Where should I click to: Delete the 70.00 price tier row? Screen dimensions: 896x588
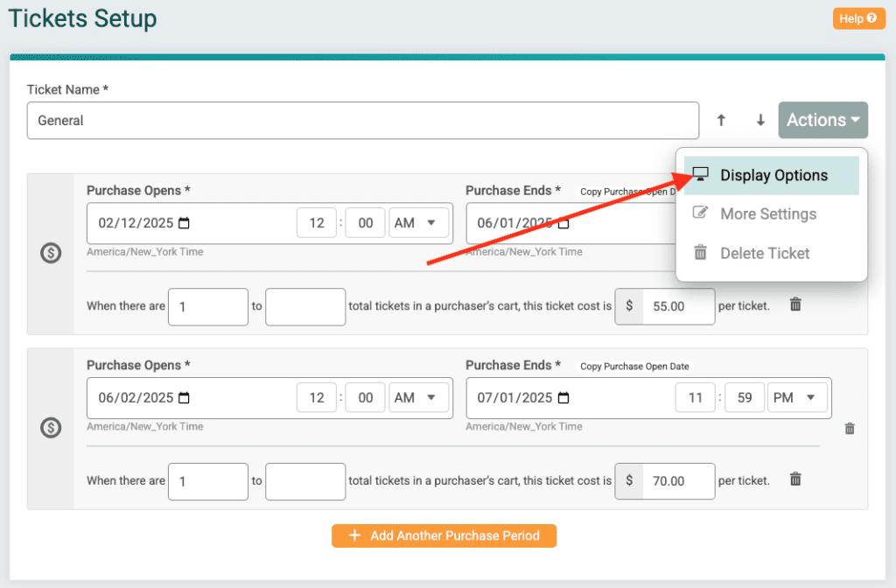[795, 479]
